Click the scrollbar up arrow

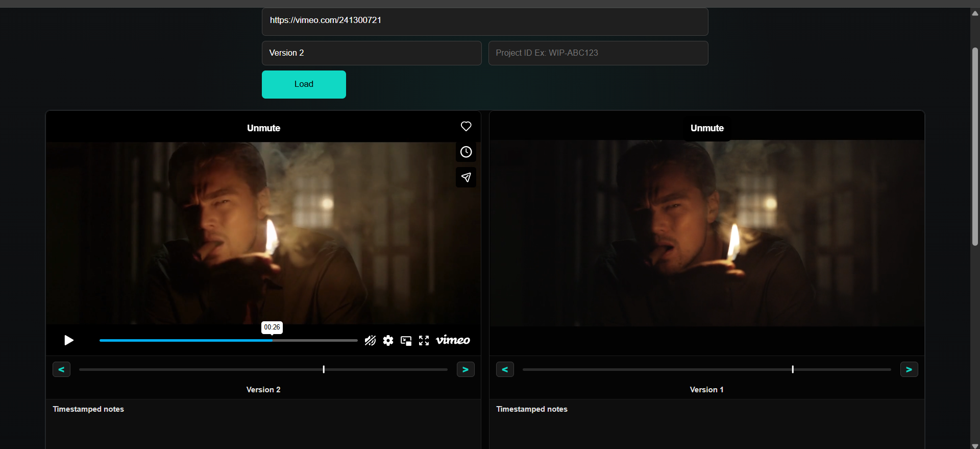point(975,13)
